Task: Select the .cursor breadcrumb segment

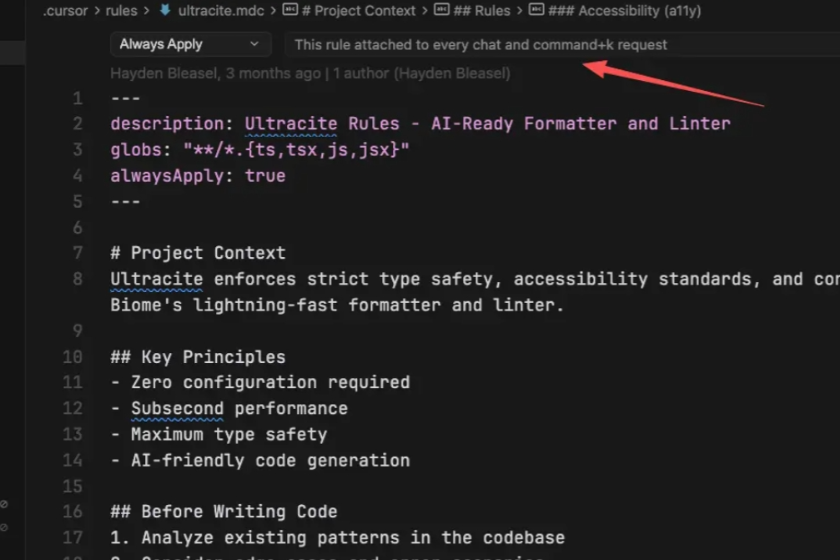Action: coord(65,11)
